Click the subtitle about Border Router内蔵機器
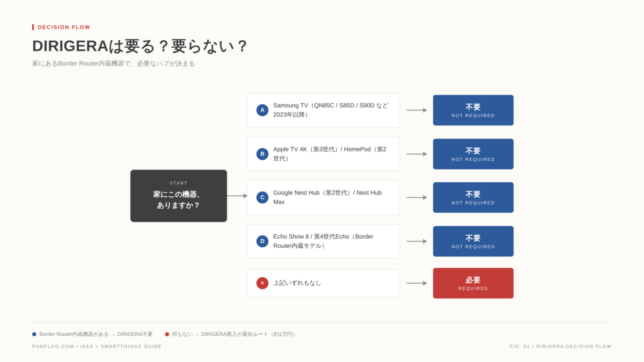This screenshot has width=644, height=362. [113, 63]
